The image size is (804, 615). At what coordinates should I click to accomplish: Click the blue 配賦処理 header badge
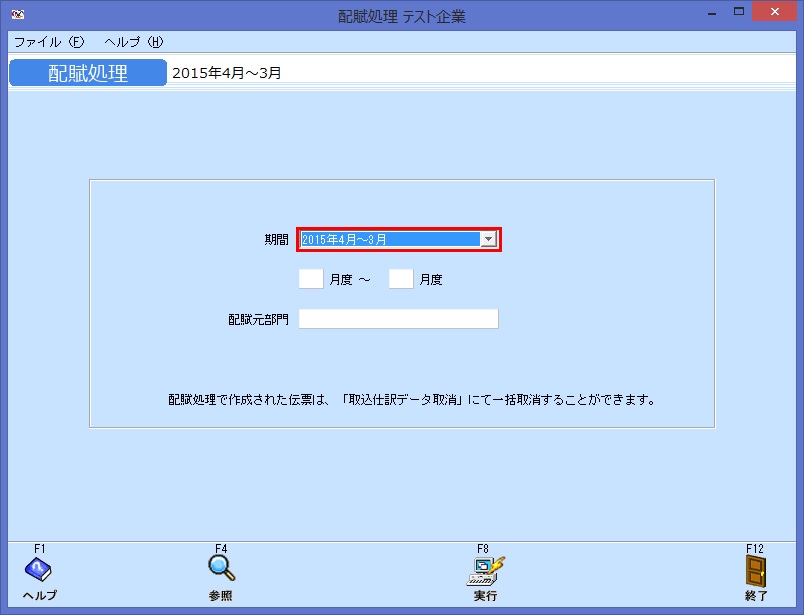[87, 72]
